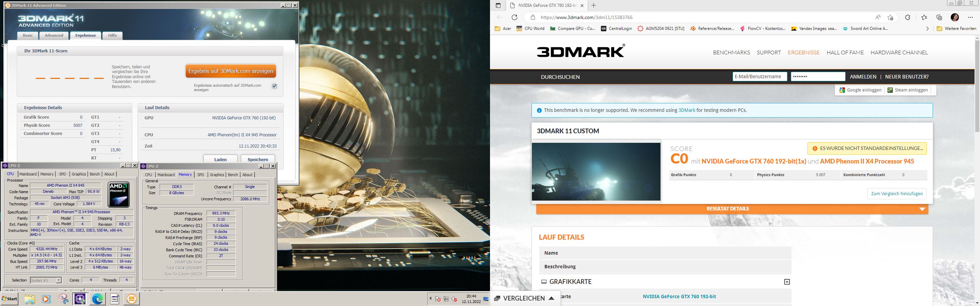Open a new browser tab
Screen dimensions: 980x306
point(593,5)
